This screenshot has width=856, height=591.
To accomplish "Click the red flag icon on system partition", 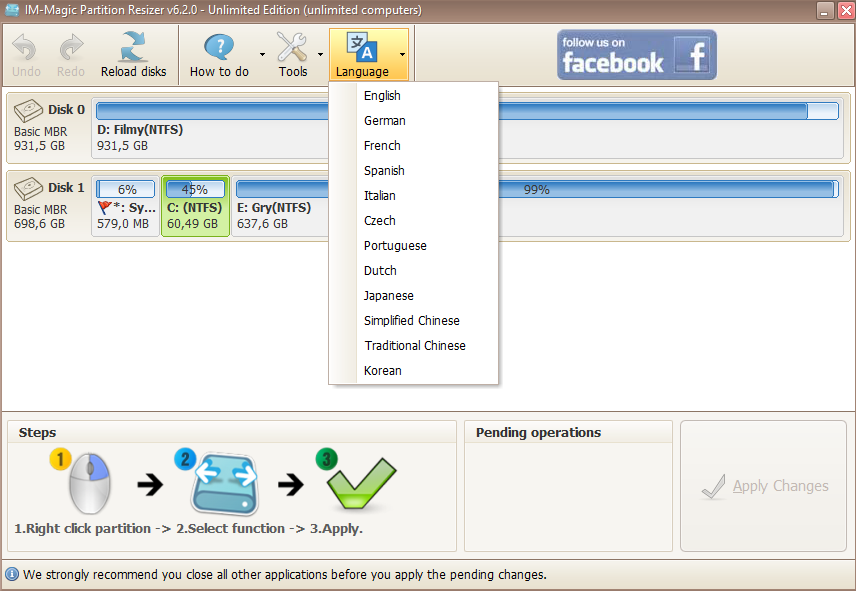I will pos(105,208).
